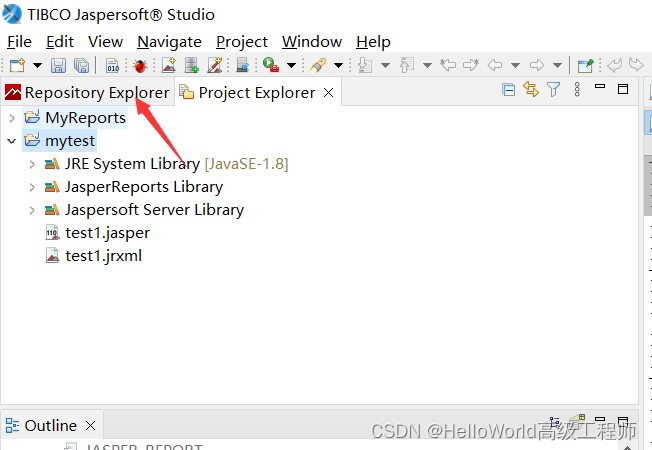The width and height of the screenshot is (652, 450).
Task: Maximize the Project Explorer panel
Action: click(623, 89)
